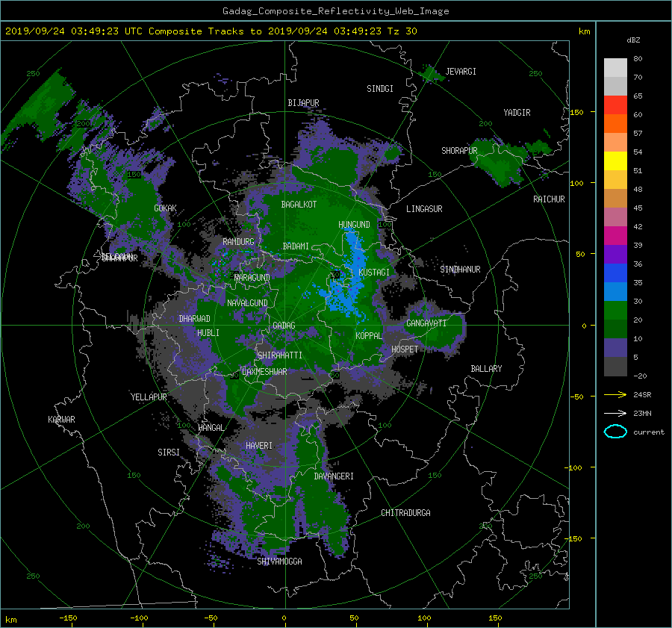Viewport: 672px width, 628px height.
Task: Click the purple 5 dBZ color swatch
Action: pyautogui.click(x=615, y=348)
